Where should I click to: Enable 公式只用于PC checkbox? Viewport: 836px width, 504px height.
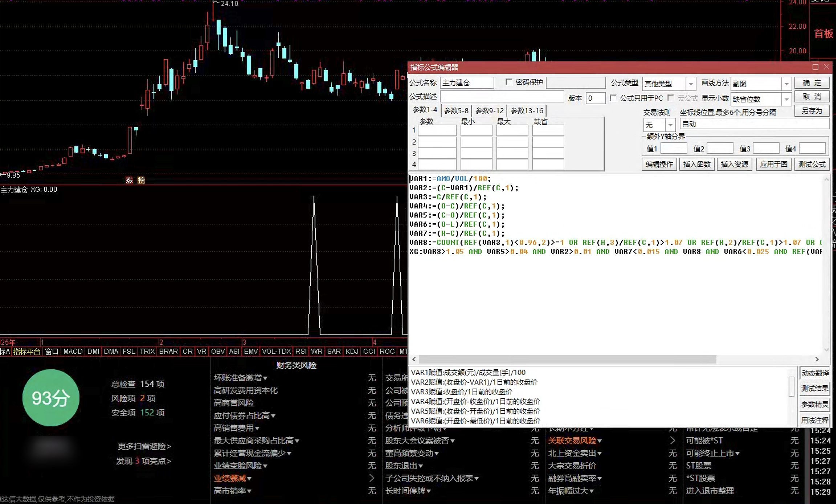coord(613,98)
